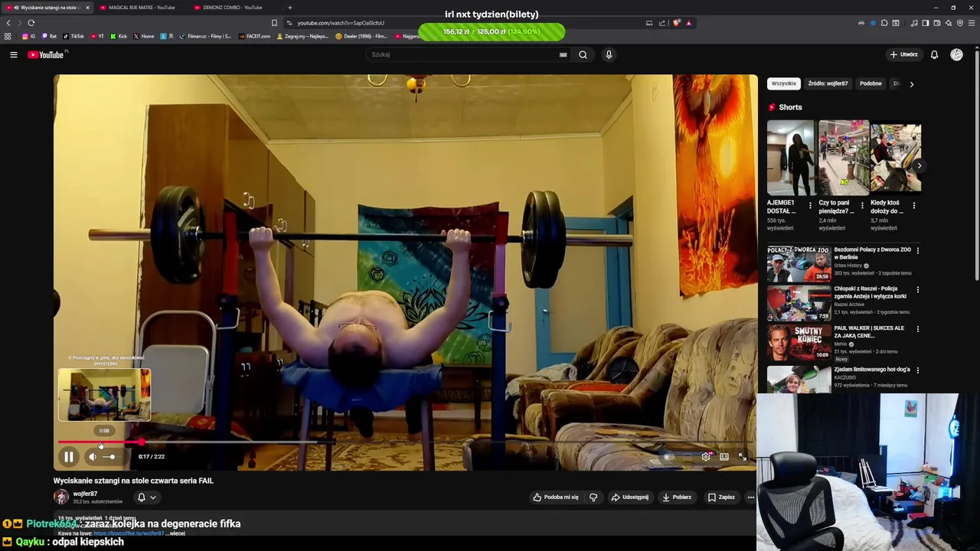Open the YouTube hamburger guide menu
The height and width of the screenshot is (551, 980).
13,54
